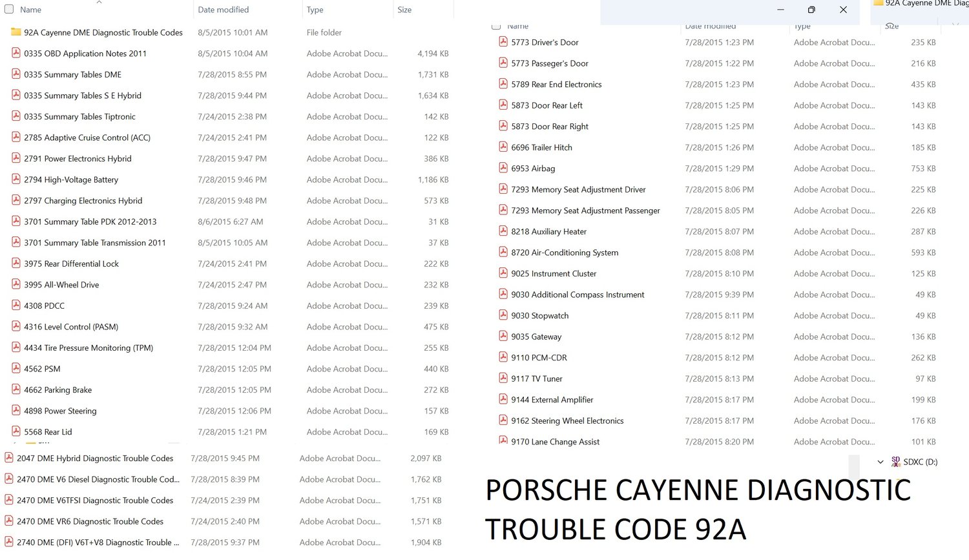Click the "4,194 KB" size value

click(x=433, y=54)
